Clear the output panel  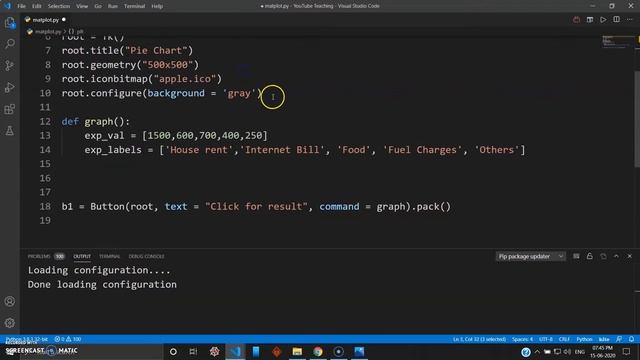pos(576,256)
